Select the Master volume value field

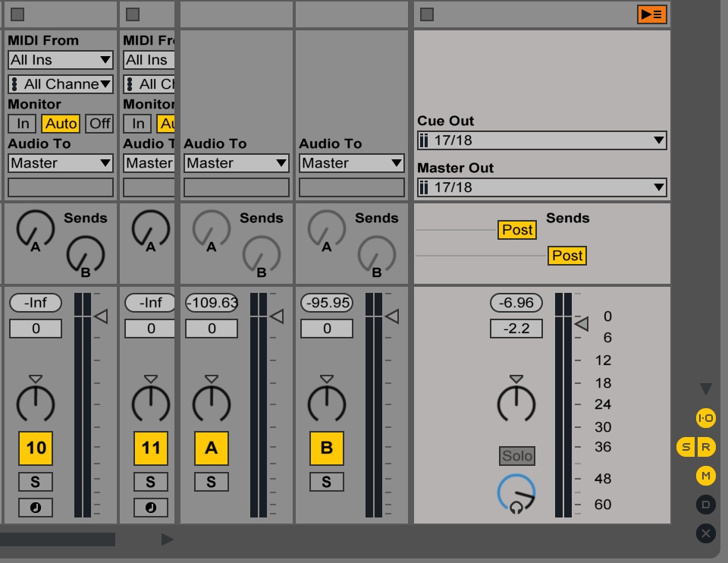click(517, 328)
